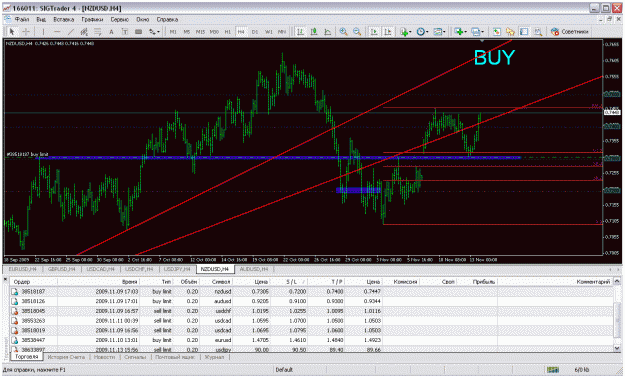The image size is (625, 376).
Task: Open the Strategy Tester icon
Action: click(538, 31)
